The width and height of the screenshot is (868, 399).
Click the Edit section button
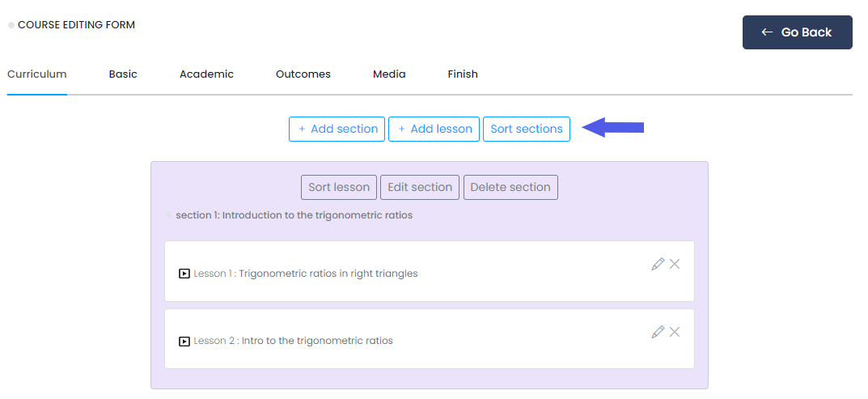(x=420, y=187)
